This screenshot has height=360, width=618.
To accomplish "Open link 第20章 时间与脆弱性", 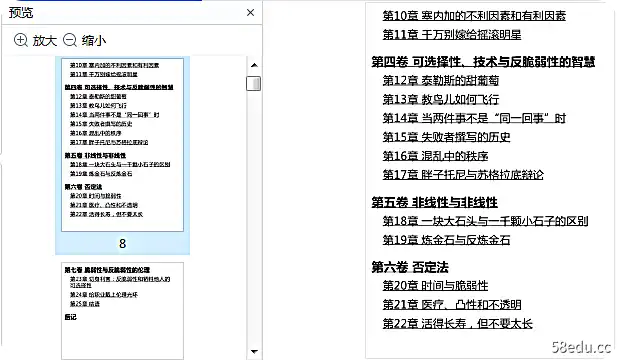I will (x=435, y=286).
